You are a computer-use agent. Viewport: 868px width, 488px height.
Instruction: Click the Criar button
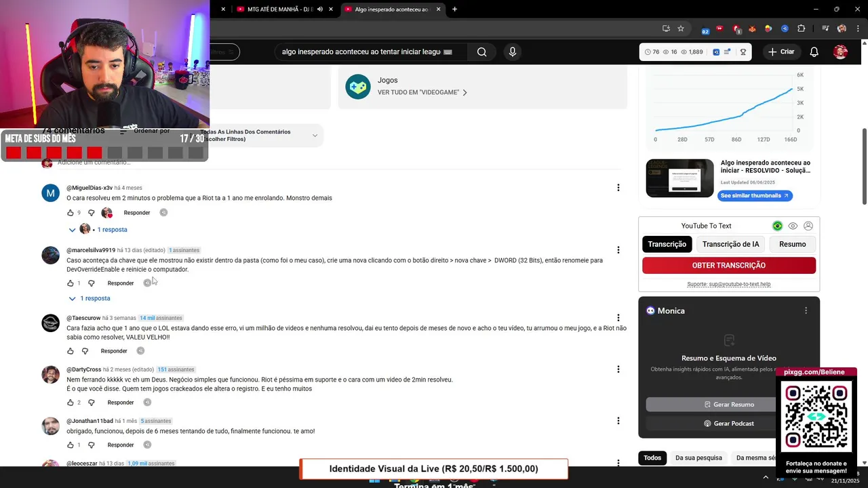tap(781, 52)
